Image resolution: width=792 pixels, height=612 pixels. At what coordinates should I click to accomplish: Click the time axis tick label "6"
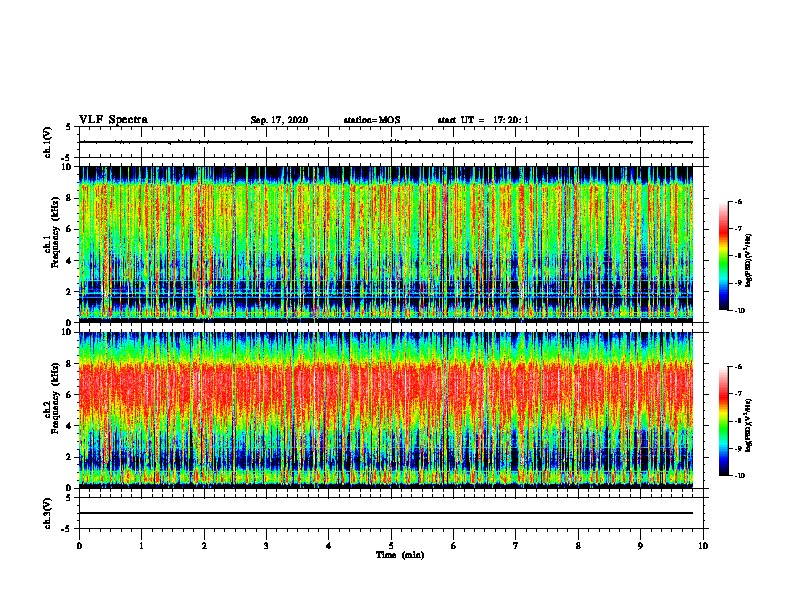pyautogui.click(x=454, y=546)
